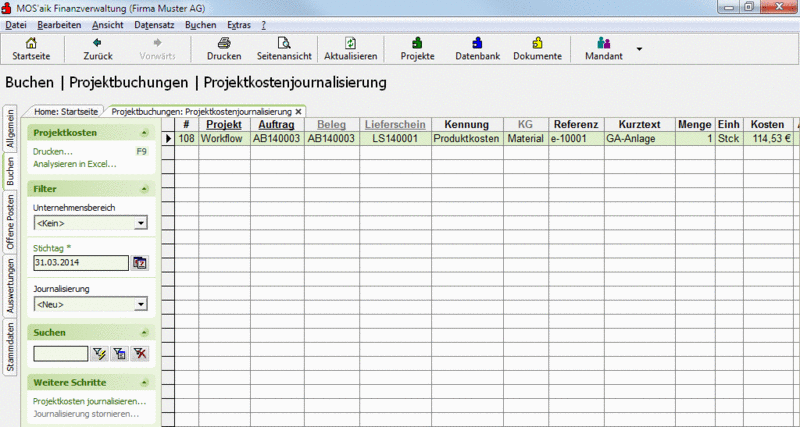The height and width of the screenshot is (427, 800).
Task: Click the Referenz column header
Action: tap(576, 124)
